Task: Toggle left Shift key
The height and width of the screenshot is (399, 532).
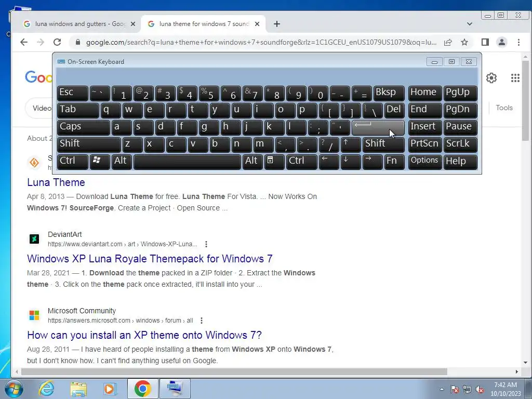Action: [x=89, y=144]
